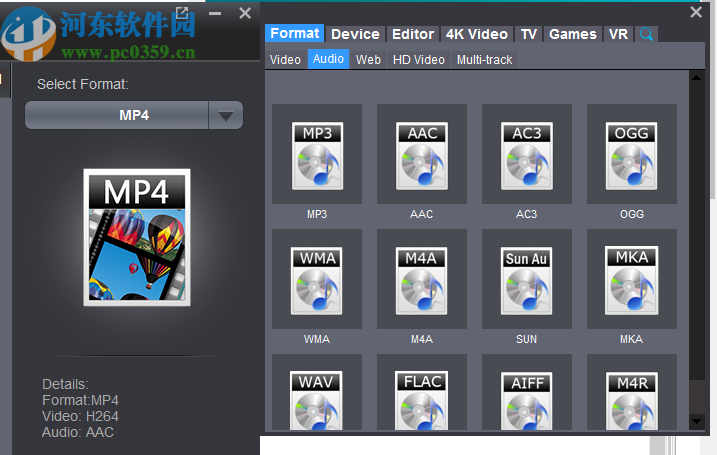Click the MP3 label text
The height and width of the screenshot is (455, 717).
click(317, 214)
